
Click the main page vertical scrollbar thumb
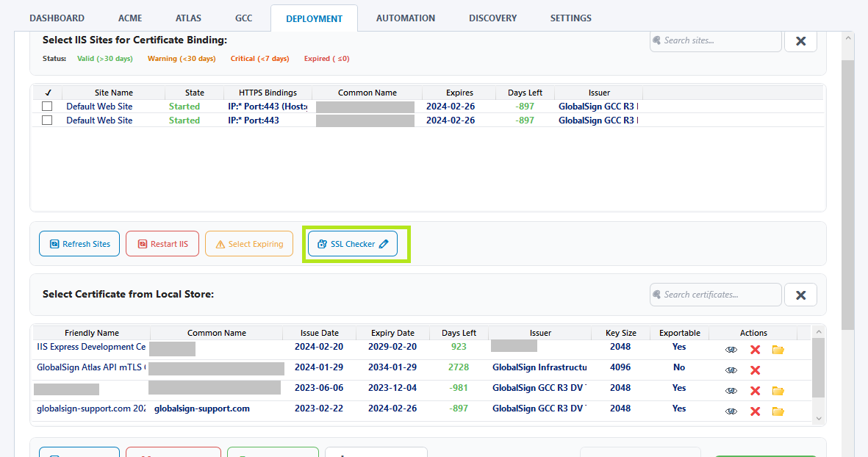coord(847,195)
